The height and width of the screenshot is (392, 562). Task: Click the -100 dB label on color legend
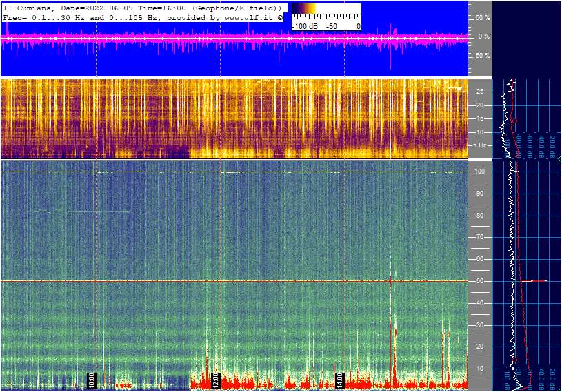304,26
